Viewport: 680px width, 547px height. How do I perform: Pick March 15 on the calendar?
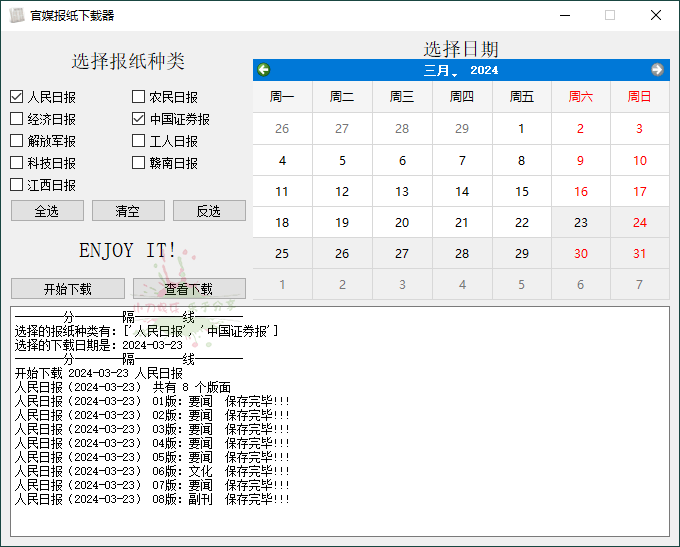[x=521, y=191]
